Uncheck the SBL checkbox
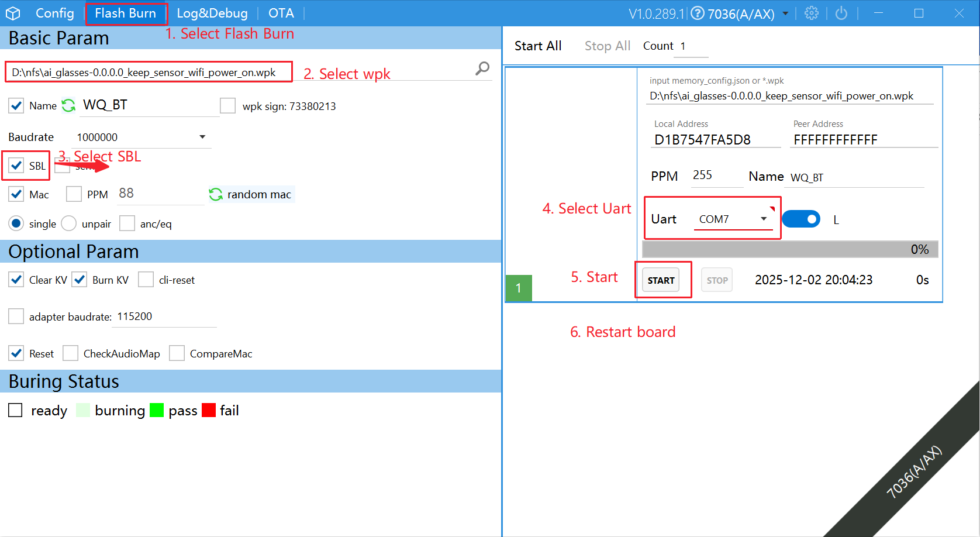Image resolution: width=980 pixels, height=537 pixels. [x=16, y=166]
